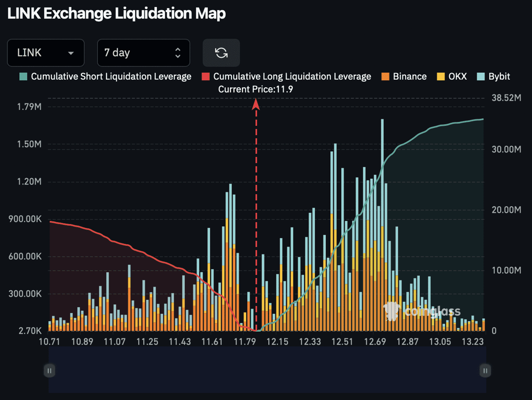Toggle Cumulative Long Liquidation Leverage legend swatch
The width and height of the screenshot is (532, 400).
(205, 76)
